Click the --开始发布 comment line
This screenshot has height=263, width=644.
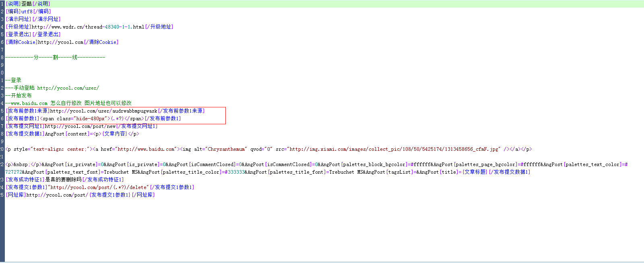click(x=19, y=96)
